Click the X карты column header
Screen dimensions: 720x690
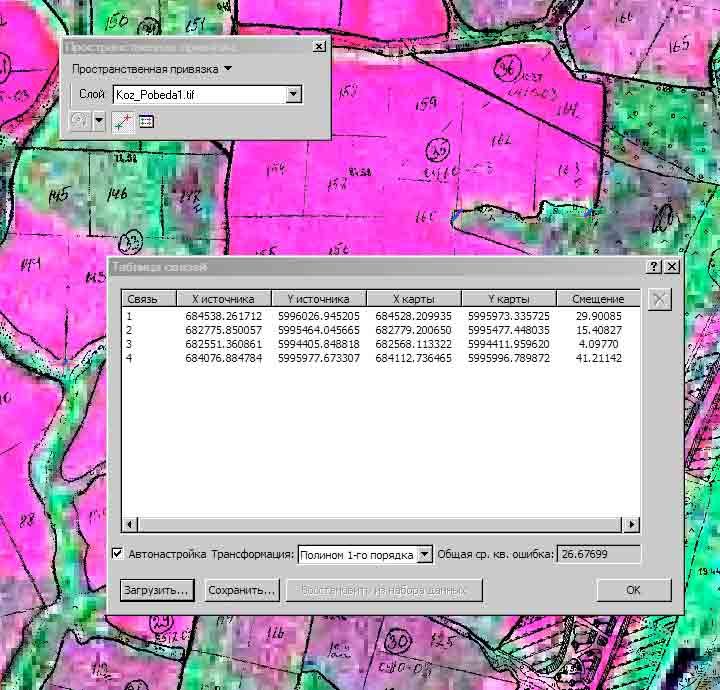click(x=414, y=299)
